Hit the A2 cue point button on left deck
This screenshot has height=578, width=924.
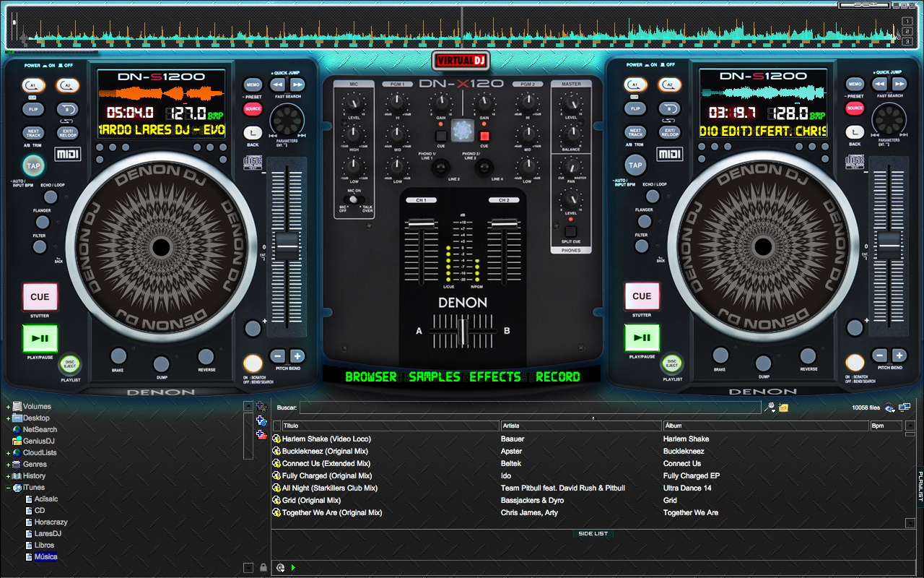click(68, 85)
